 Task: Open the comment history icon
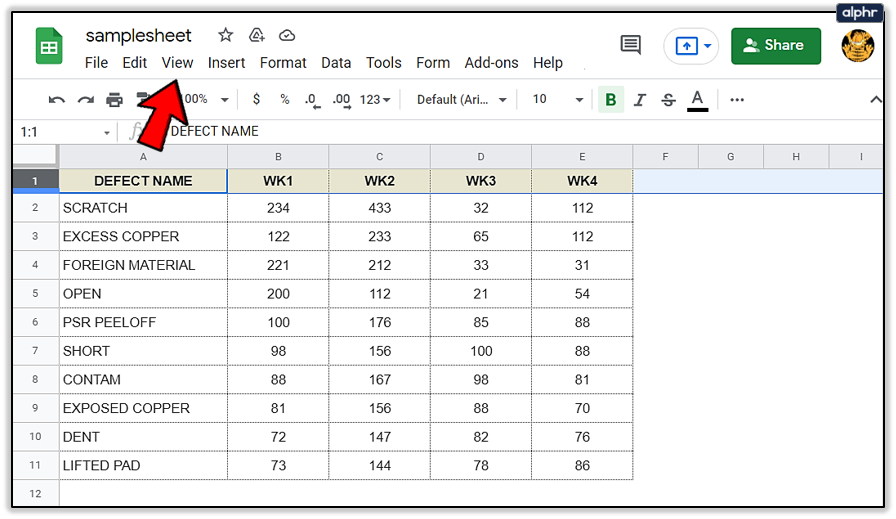pos(630,45)
